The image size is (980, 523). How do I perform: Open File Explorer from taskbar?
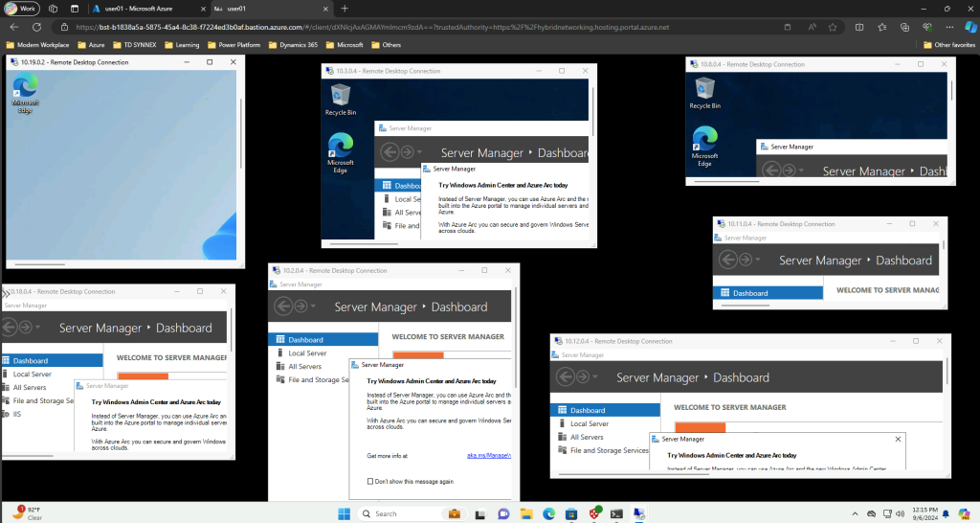click(526, 513)
